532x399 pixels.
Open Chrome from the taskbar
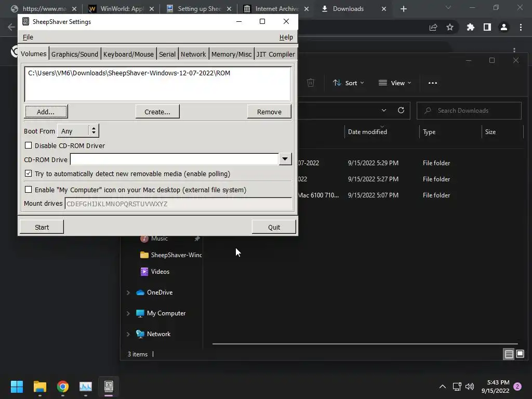click(x=63, y=386)
